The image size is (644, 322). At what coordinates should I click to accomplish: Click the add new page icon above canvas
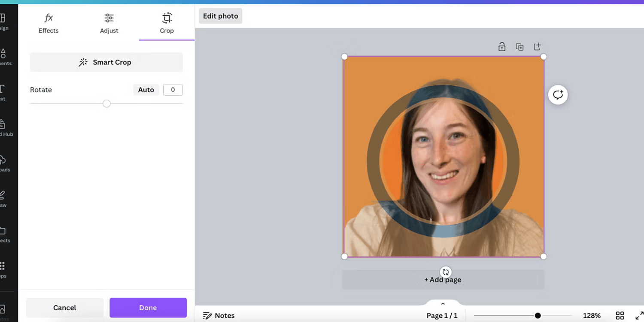point(537,46)
